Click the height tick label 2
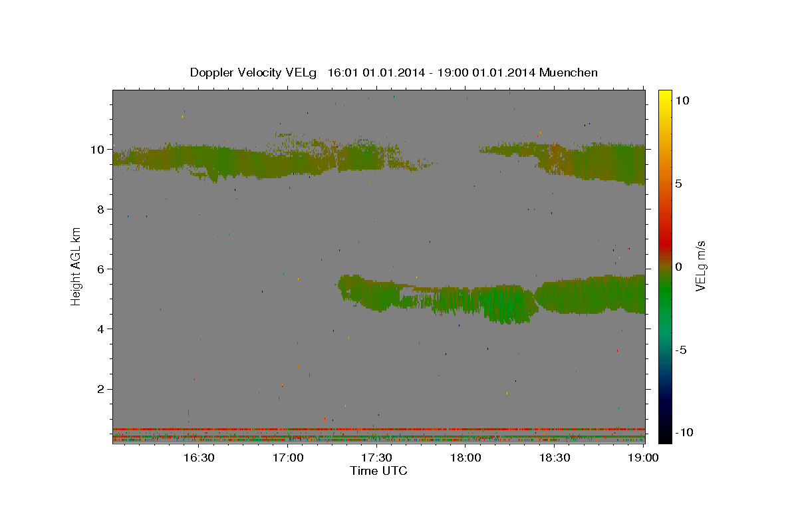Image resolution: width=798 pixels, height=532 pixels. (x=102, y=388)
